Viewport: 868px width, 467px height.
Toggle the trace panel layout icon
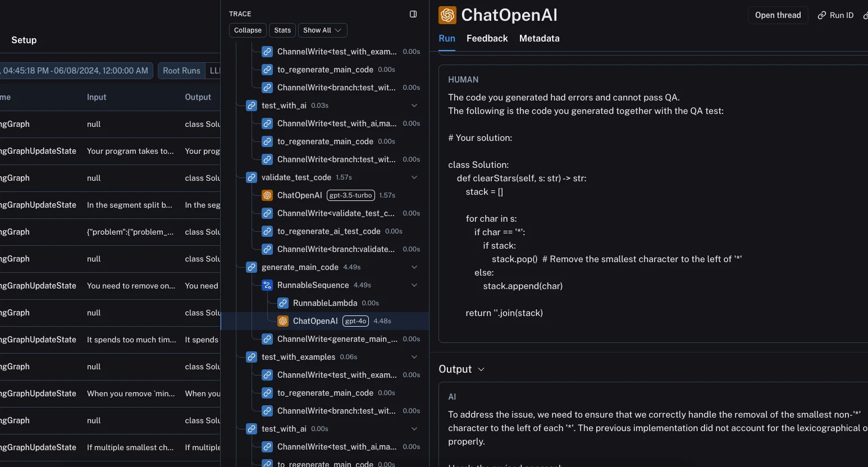pos(413,14)
